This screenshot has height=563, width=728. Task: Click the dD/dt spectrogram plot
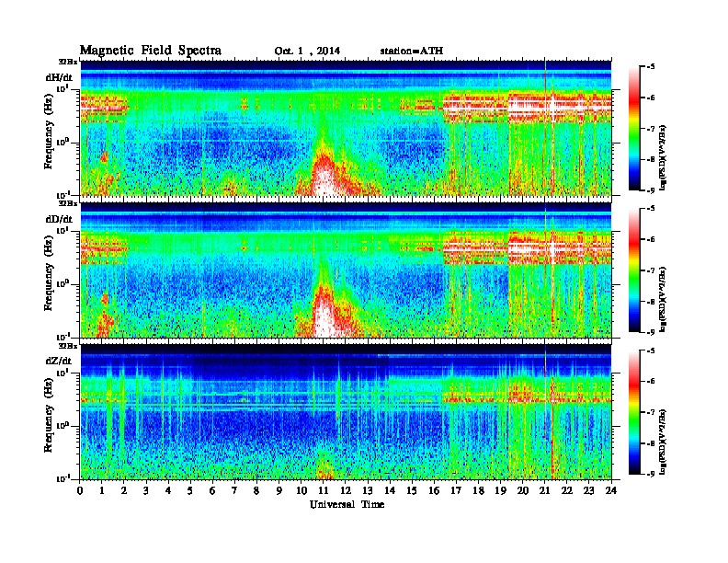(346, 270)
